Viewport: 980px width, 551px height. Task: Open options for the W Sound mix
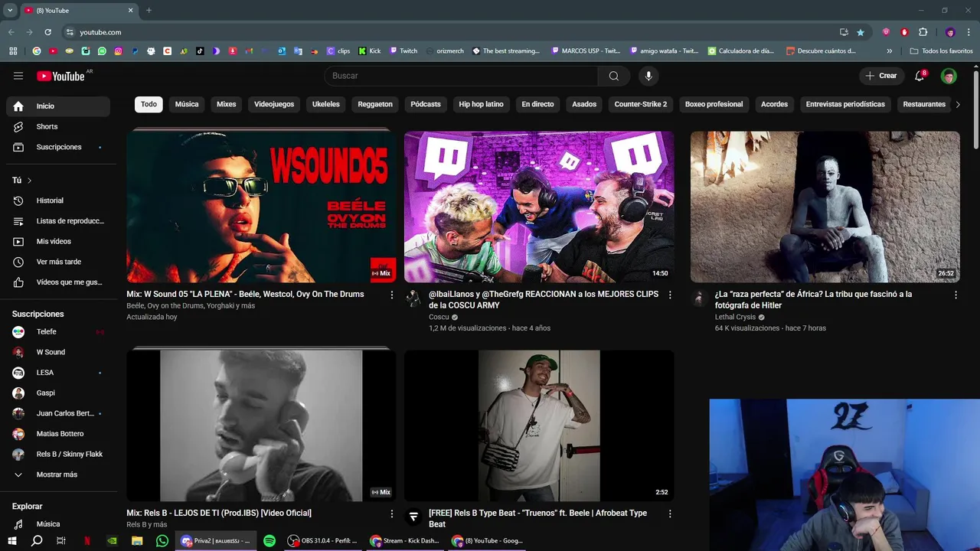point(392,295)
